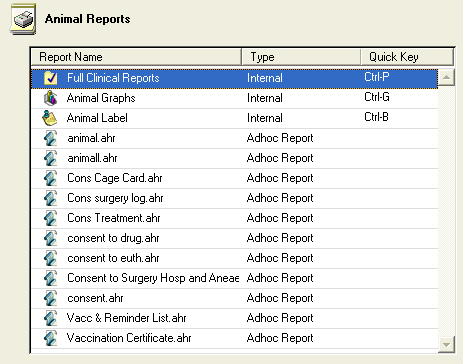The image size is (463, 364).
Task: Click the Animal Label tag icon
Action: 50,118
